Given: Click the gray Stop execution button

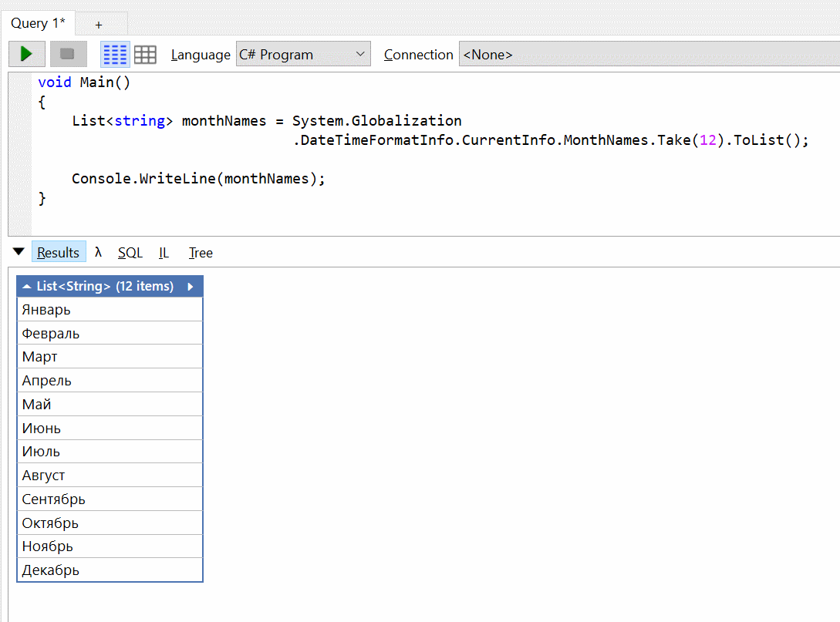Looking at the screenshot, I should click(x=68, y=54).
